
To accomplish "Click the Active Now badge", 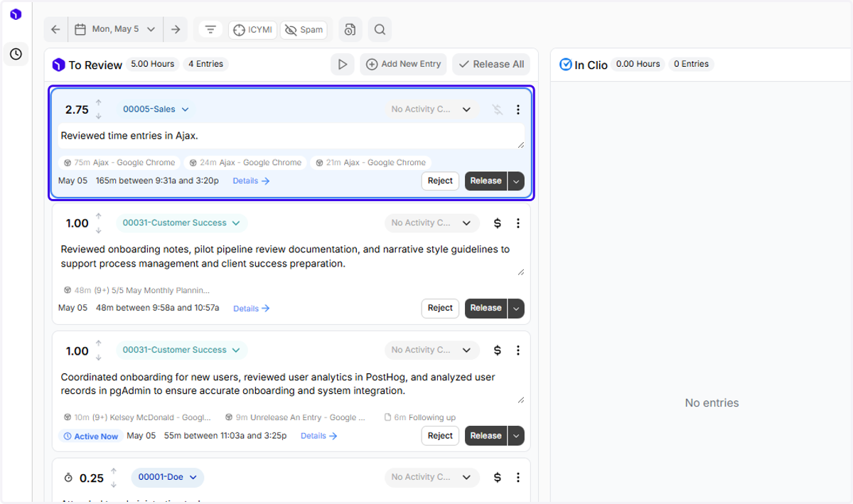I will click(x=90, y=436).
